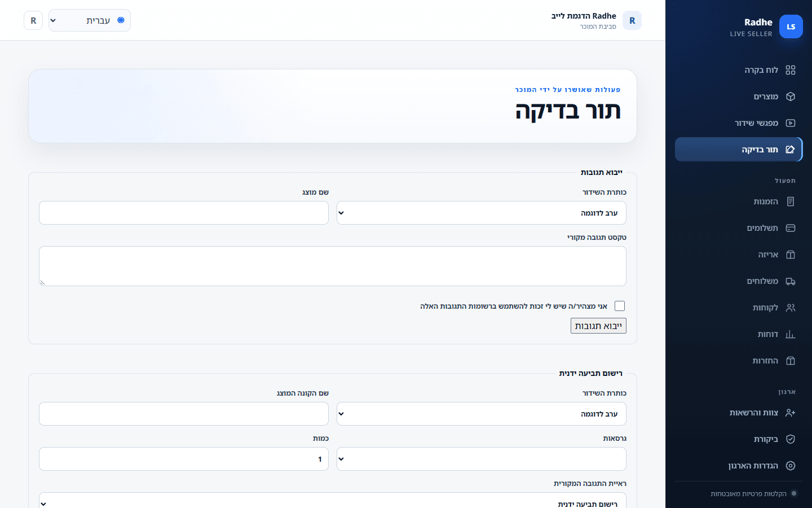Click the team and permissions icon (צוות והרשאות)
This screenshot has width=812, height=508.
(791, 413)
